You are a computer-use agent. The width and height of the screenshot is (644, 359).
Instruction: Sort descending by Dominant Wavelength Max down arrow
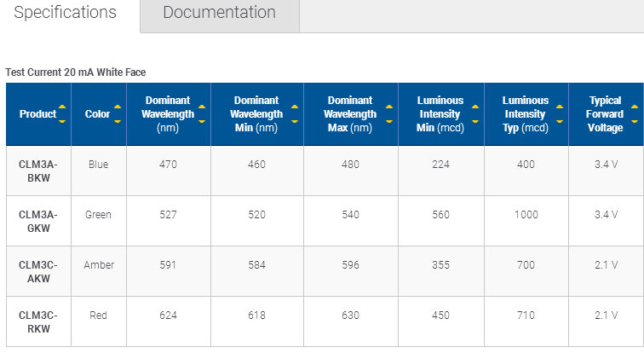pyautogui.click(x=389, y=121)
